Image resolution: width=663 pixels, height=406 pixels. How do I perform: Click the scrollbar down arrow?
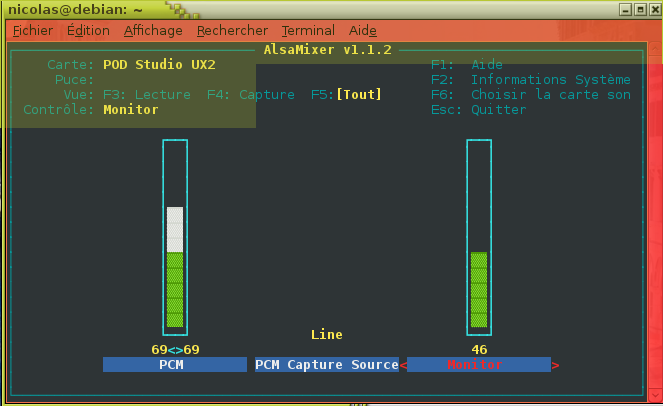point(655,396)
